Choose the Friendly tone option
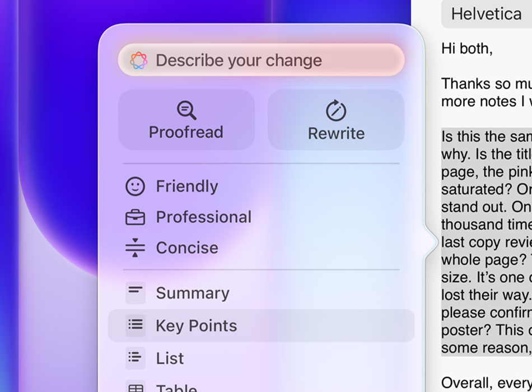532x392 pixels. (186, 186)
